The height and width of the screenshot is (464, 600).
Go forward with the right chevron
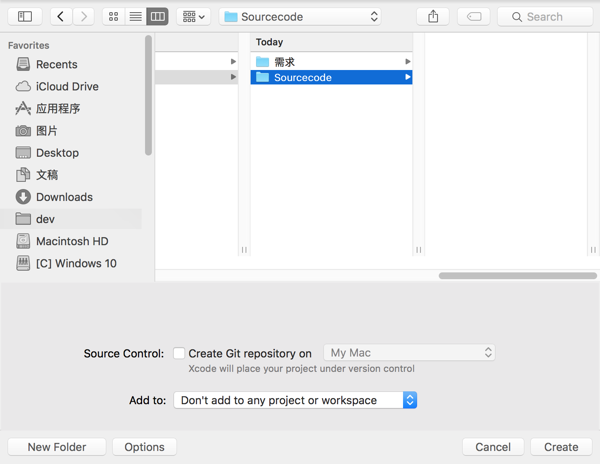click(83, 16)
